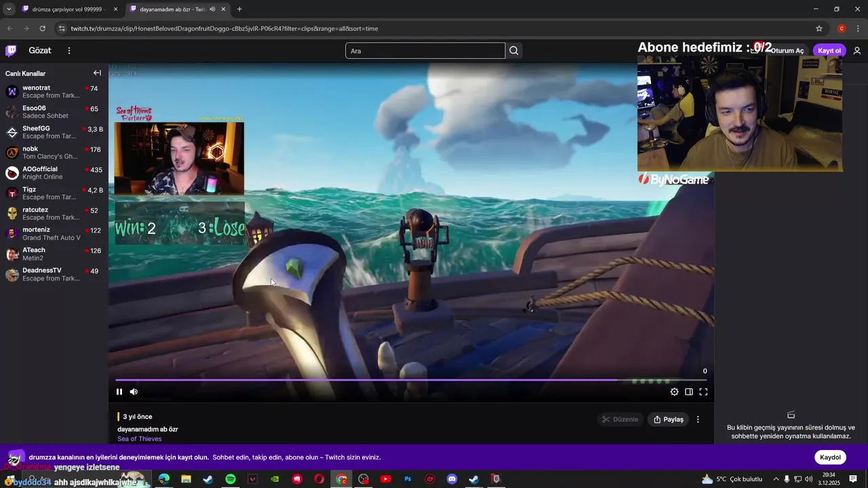Open the Twitch home logo
This screenshot has width=868, height=488.
(x=11, y=50)
